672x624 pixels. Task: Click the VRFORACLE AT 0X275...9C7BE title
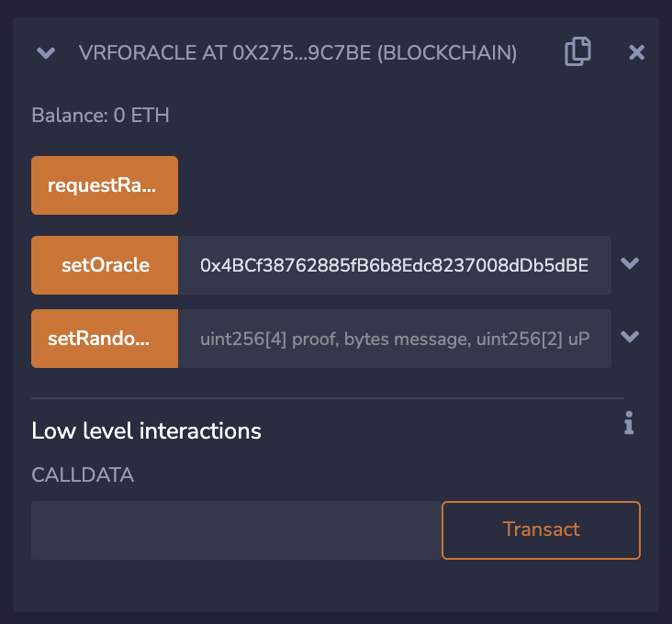tap(298, 54)
